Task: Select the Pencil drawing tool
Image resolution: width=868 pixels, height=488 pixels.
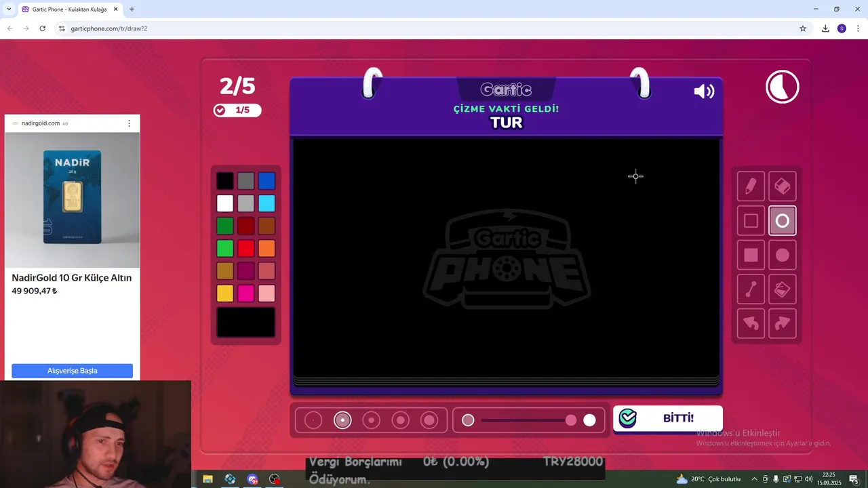Action: (751, 186)
